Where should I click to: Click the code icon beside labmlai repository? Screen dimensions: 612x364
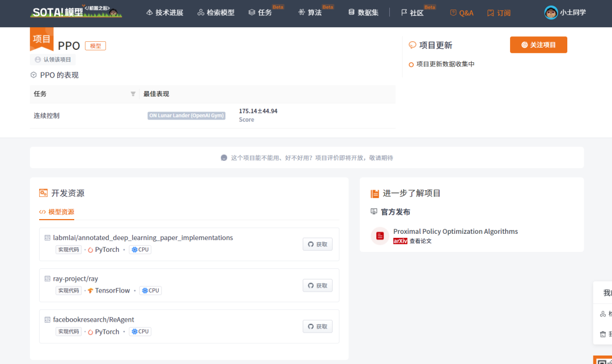click(47, 238)
